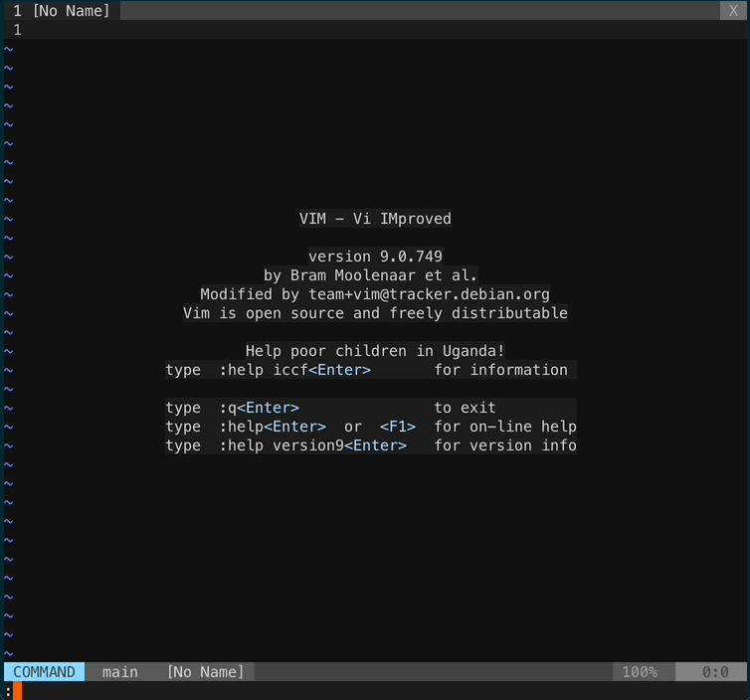Image resolution: width=750 pixels, height=700 pixels.
Task: Click the COMMAND mode indicator
Action: 44,672
